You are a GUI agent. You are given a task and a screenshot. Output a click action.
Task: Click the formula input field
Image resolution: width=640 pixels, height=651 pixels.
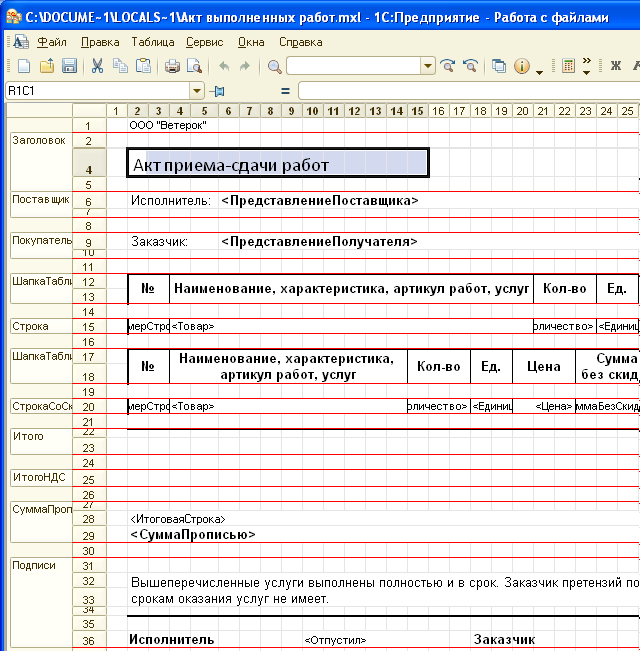tap(469, 91)
